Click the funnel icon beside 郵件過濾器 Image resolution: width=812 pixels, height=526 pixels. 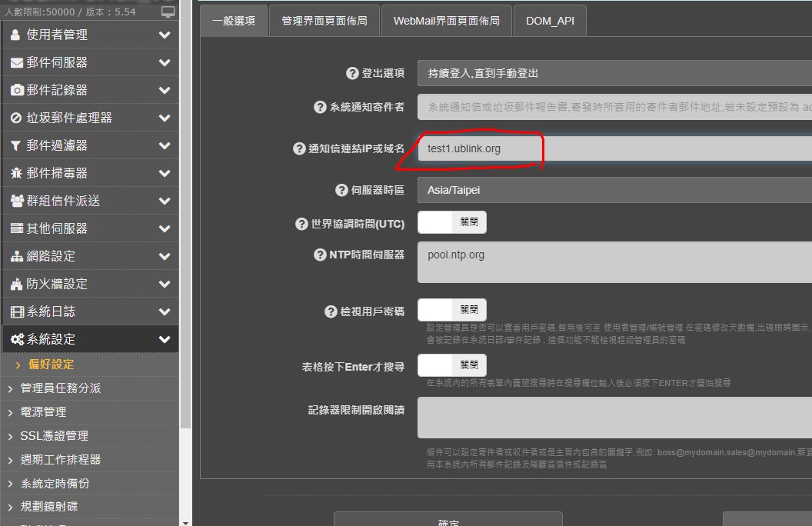16,145
